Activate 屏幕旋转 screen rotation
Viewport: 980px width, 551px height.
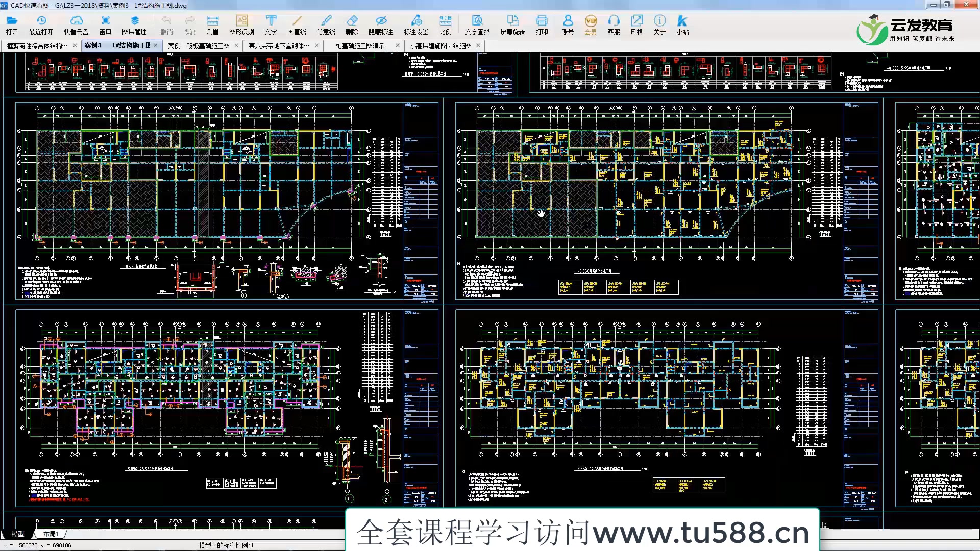point(513,23)
